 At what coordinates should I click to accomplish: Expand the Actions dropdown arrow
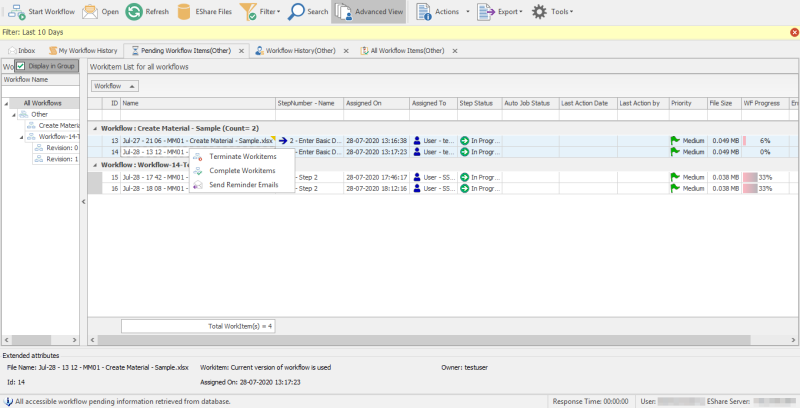468,12
